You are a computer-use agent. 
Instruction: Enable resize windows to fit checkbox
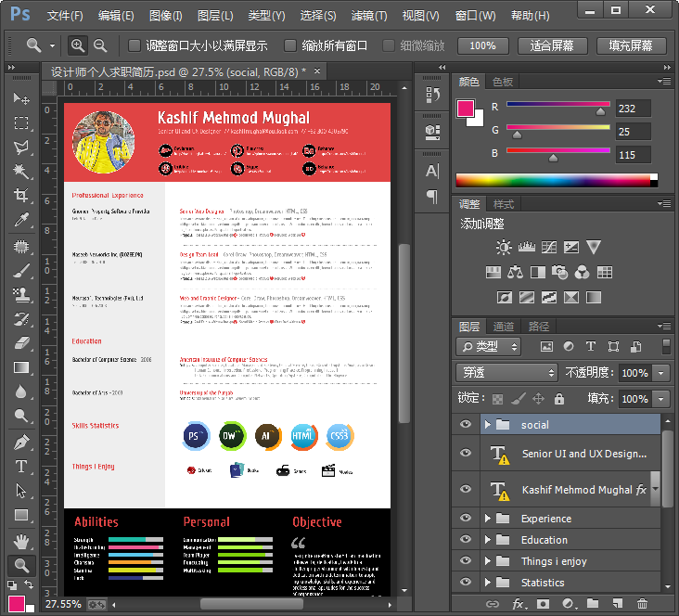135,45
